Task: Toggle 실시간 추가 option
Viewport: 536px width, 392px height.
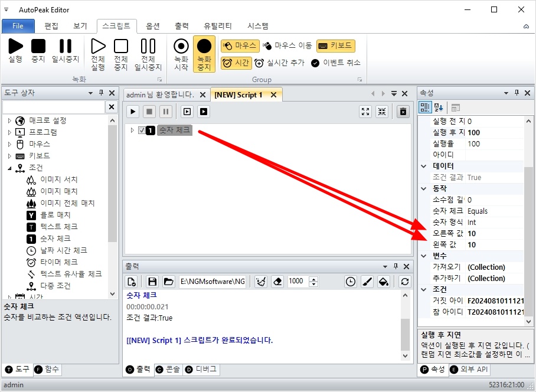Action: coord(279,63)
